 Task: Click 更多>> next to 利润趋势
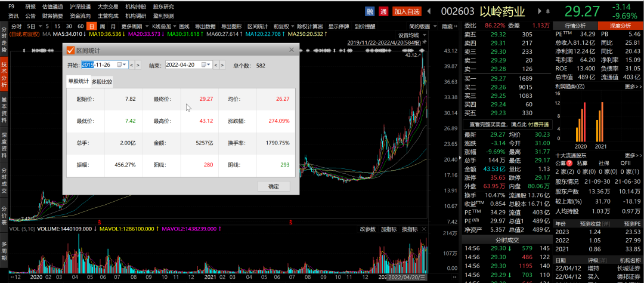633,87
